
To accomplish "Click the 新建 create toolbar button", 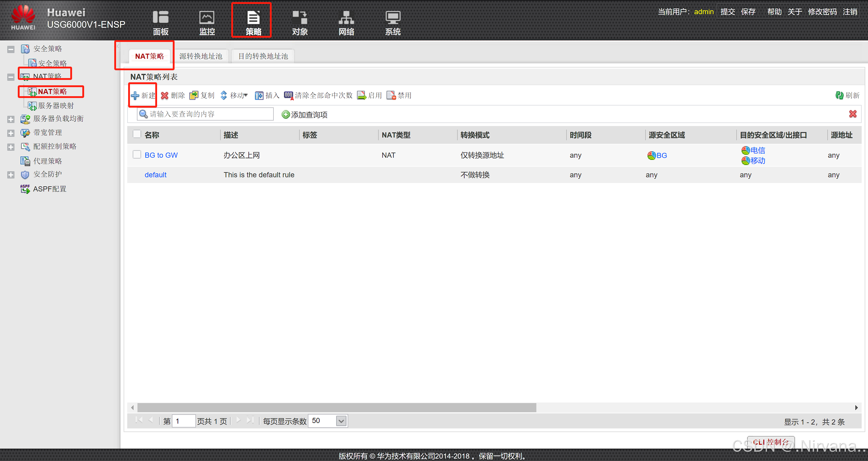I will tap(143, 95).
